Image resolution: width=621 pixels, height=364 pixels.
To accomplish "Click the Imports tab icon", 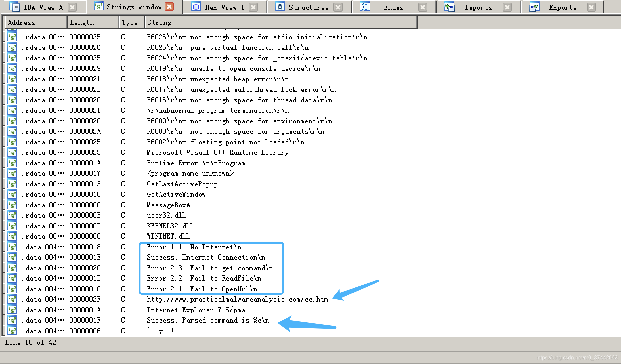I will [x=450, y=7].
